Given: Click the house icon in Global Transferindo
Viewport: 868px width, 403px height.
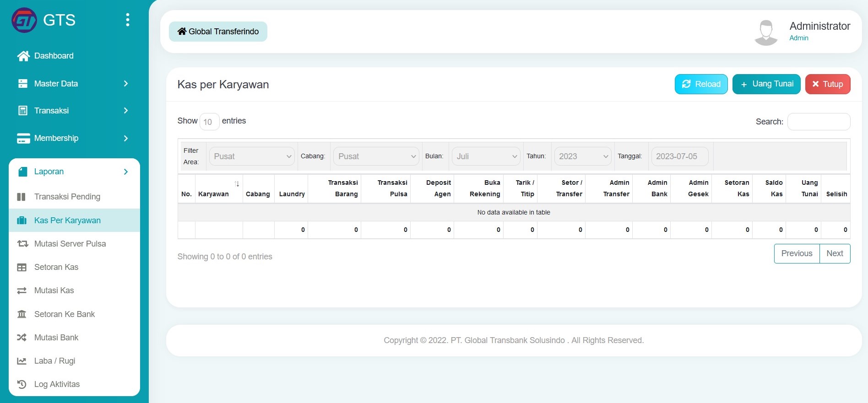Looking at the screenshot, I should tap(182, 31).
